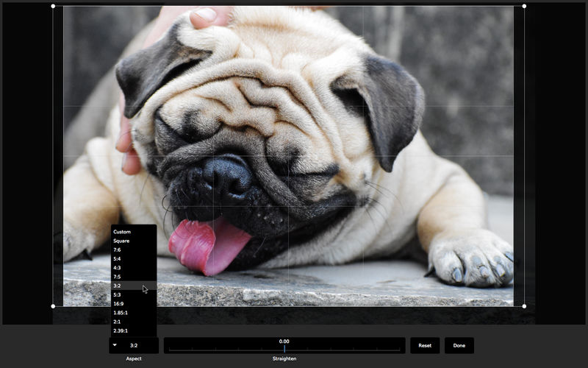Click the pug photo in crop area

pyautogui.click(x=288, y=156)
